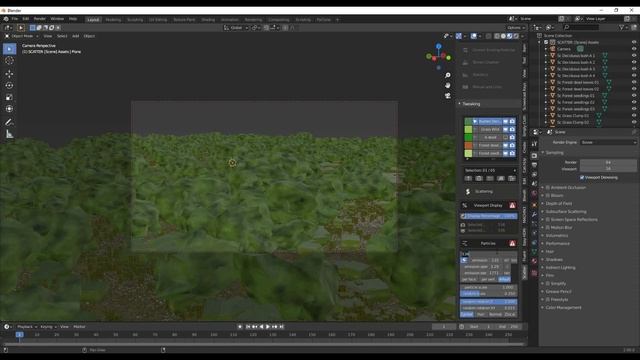
Task: Select the Rotate tool
Action: (x=9, y=86)
